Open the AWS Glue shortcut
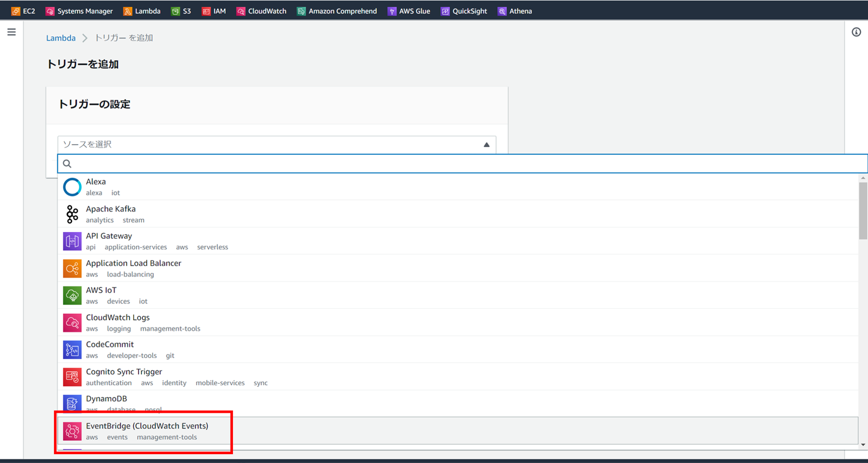Image resolution: width=868 pixels, height=463 pixels. pos(409,11)
